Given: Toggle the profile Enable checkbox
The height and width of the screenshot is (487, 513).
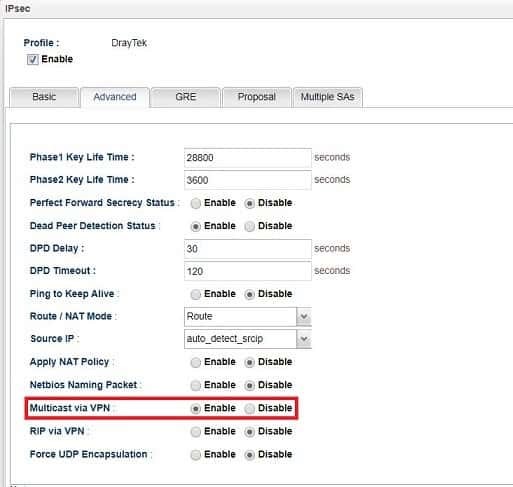Looking at the screenshot, I should point(32,60).
